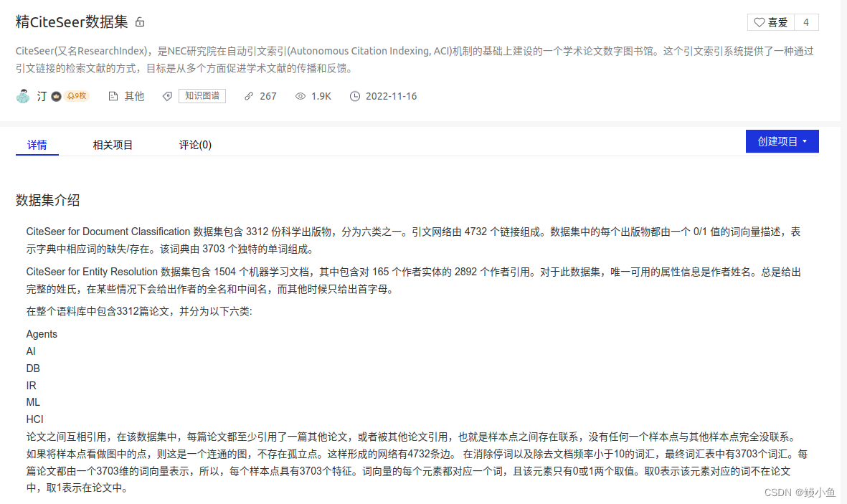Click the ML category line

[x=33, y=402]
